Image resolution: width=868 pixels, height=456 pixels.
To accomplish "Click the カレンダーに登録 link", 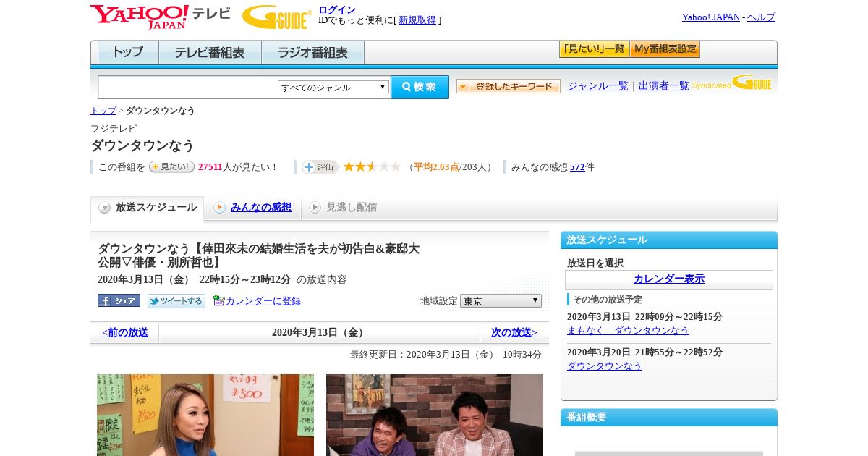I will point(263,301).
